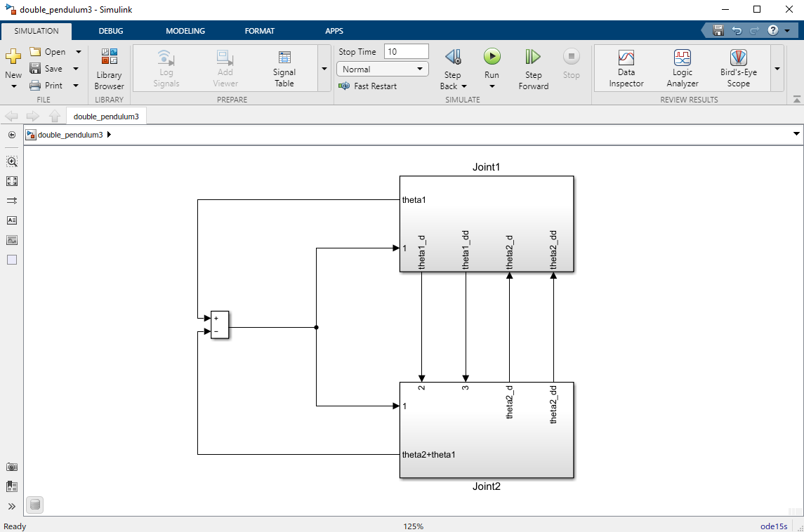
Task: Click the Open folder icon
Action: tap(35, 51)
